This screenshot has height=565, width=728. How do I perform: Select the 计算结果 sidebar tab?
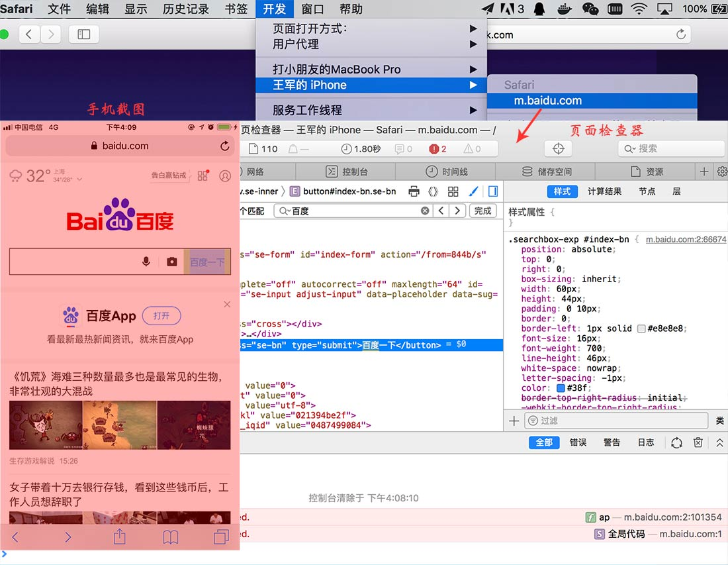point(604,191)
